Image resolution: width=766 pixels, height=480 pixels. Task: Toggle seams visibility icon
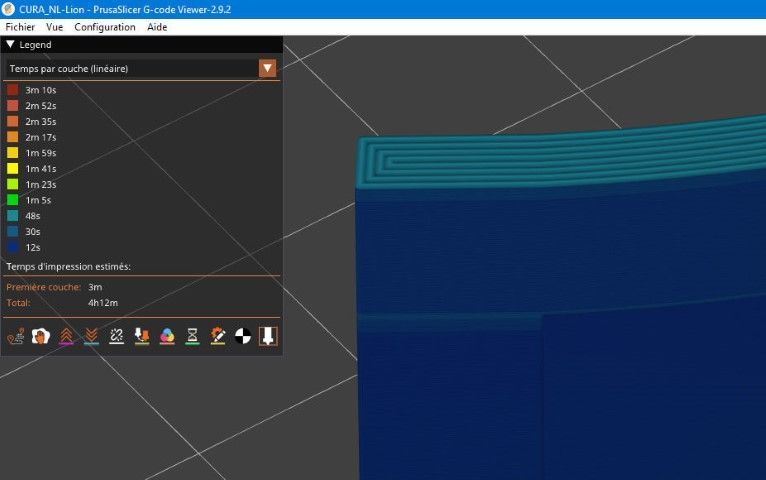(x=116, y=336)
